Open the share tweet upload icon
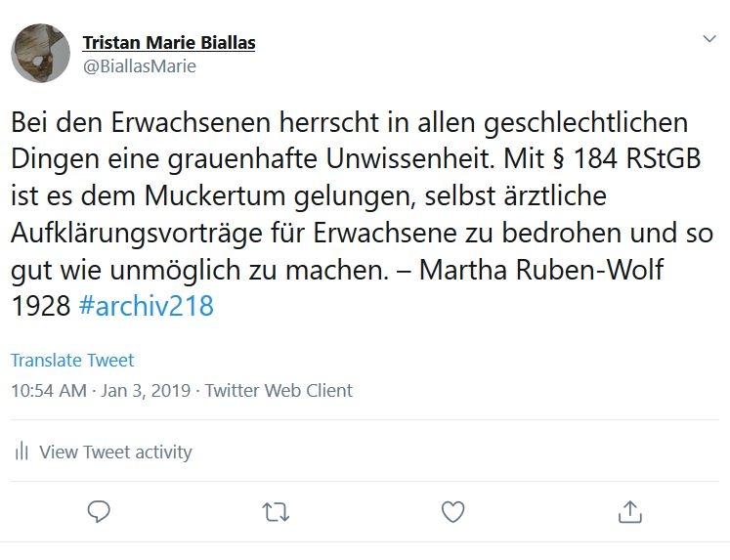Image resolution: width=730 pixels, height=560 pixels. (x=630, y=511)
